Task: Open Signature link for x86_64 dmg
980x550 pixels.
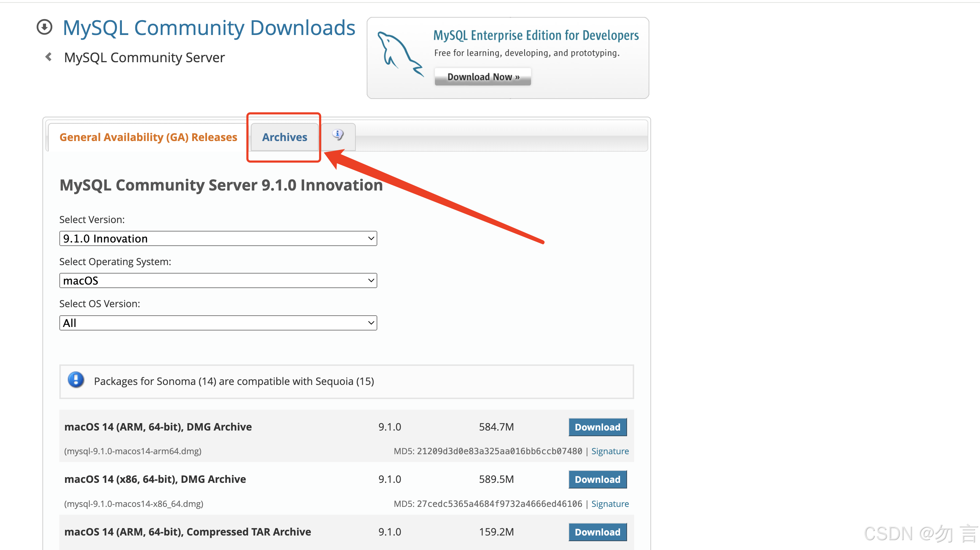Action: click(610, 504)
